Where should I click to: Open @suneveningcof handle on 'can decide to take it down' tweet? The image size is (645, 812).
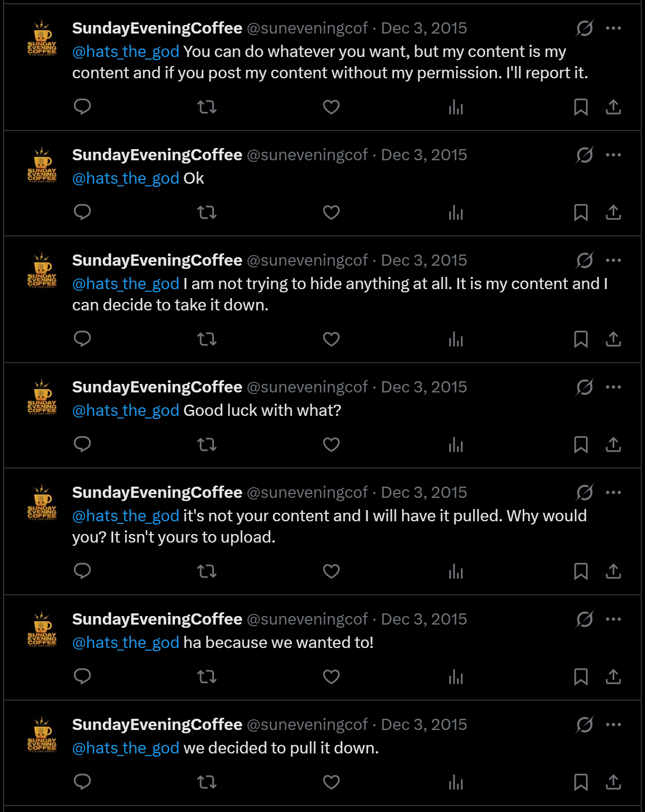point(307,260)
